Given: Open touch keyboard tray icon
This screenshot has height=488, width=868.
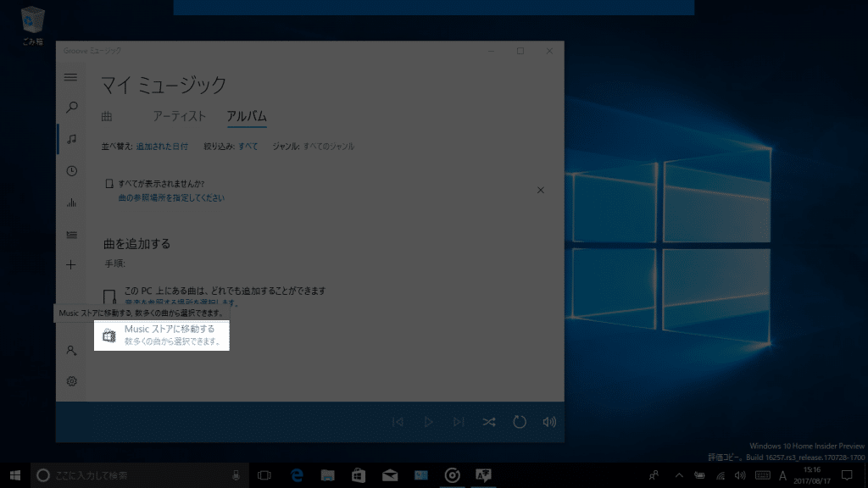Looking at the screenshot, I should click(762, 475).
